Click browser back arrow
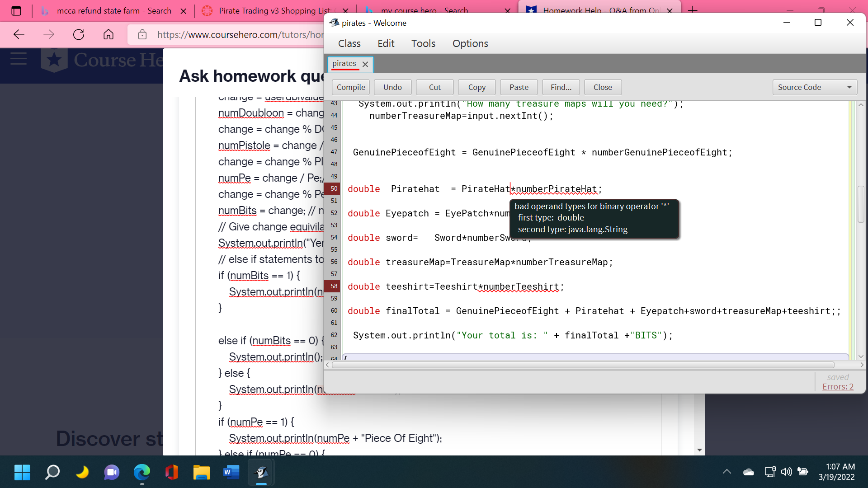868x488 pixels. pos(19,34)
